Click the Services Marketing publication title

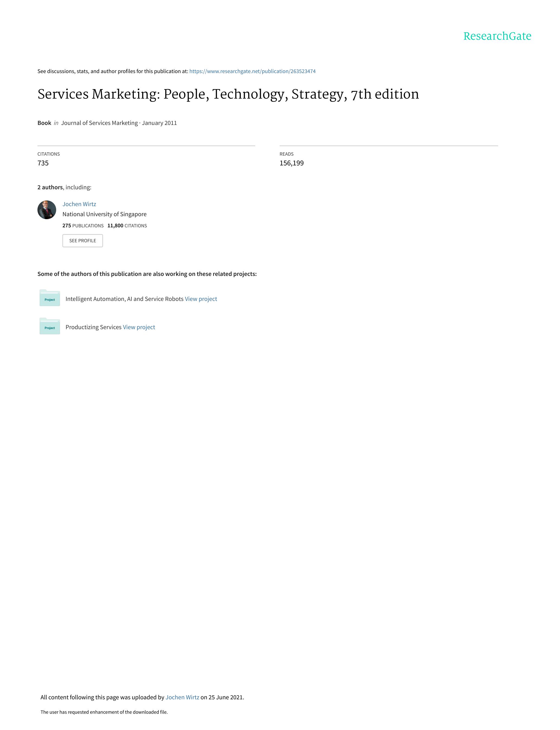[x=228, y=95]
